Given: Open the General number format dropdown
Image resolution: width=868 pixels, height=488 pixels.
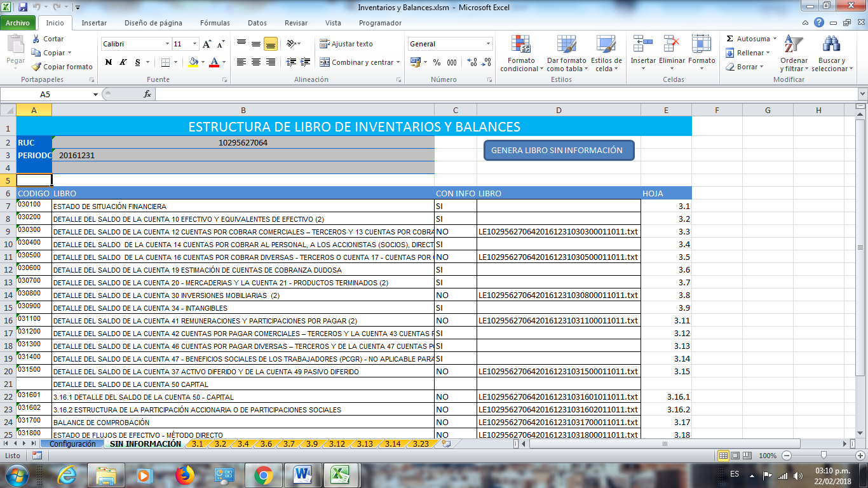Looking at the screenshot, I should pos(488,44).
